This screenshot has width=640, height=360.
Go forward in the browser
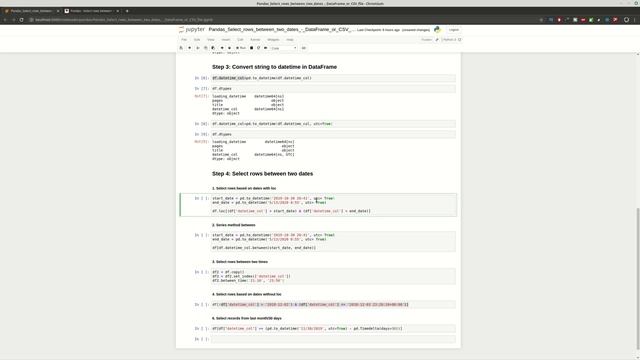pos(13,20)
